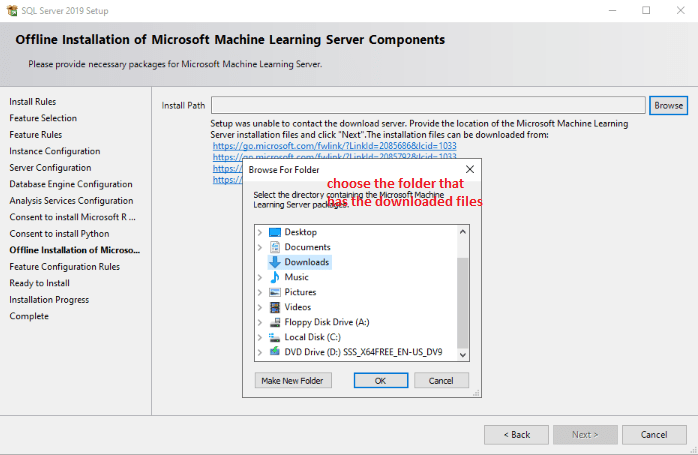Image resolution: width=698 pixels, height=455 pixels.
Task: Click the SQL Server Setup title icon
Action: pyautogui.click(x=12, y=10)
